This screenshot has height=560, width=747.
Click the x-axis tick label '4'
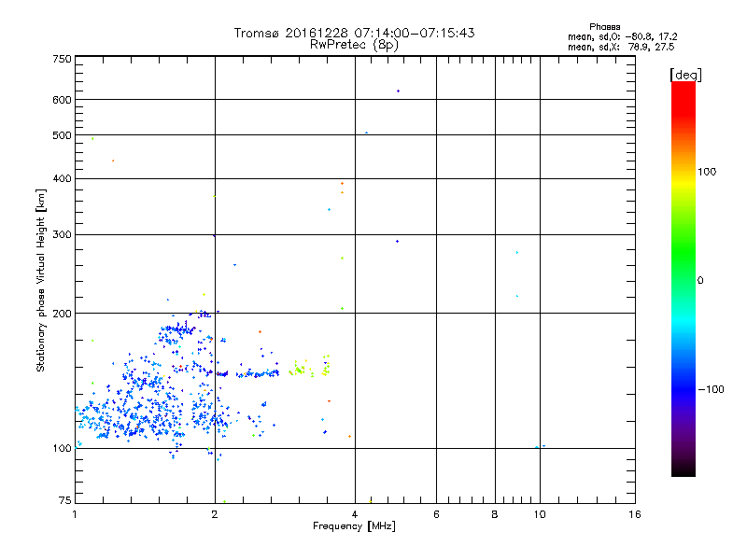[x=355, y=514]
